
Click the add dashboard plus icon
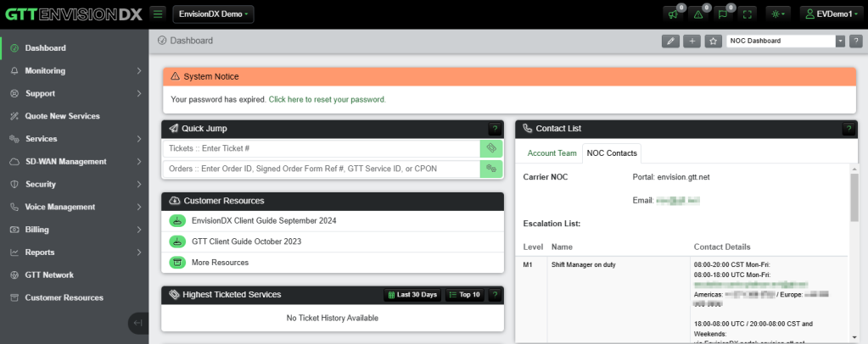coord(692,41)
